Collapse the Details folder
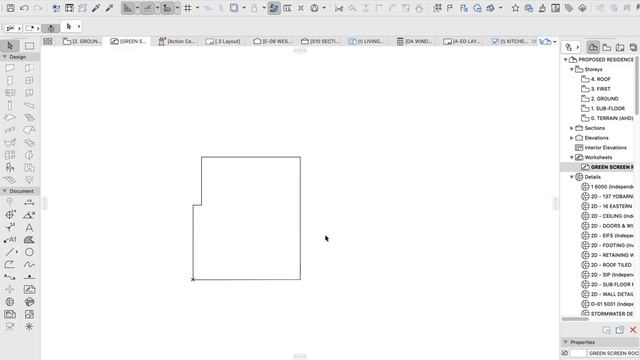The width and height of the screenshot is (640, 360). [x=572, y=177]
